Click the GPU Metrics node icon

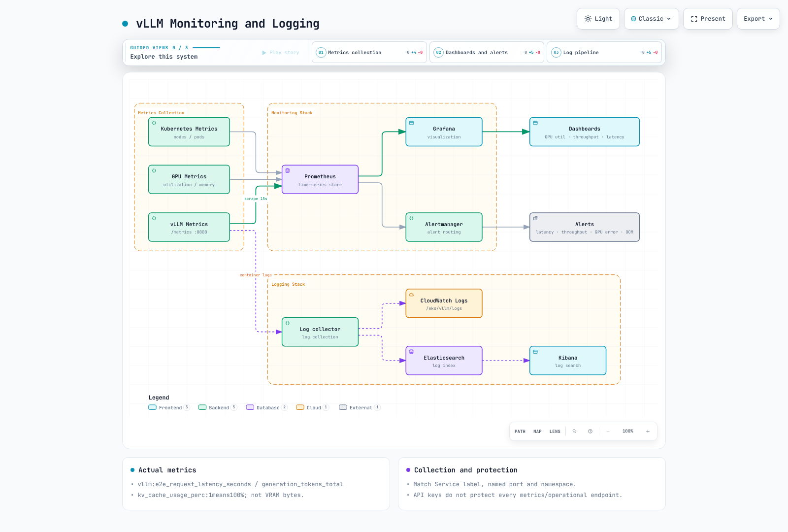[x=154, y=171]
